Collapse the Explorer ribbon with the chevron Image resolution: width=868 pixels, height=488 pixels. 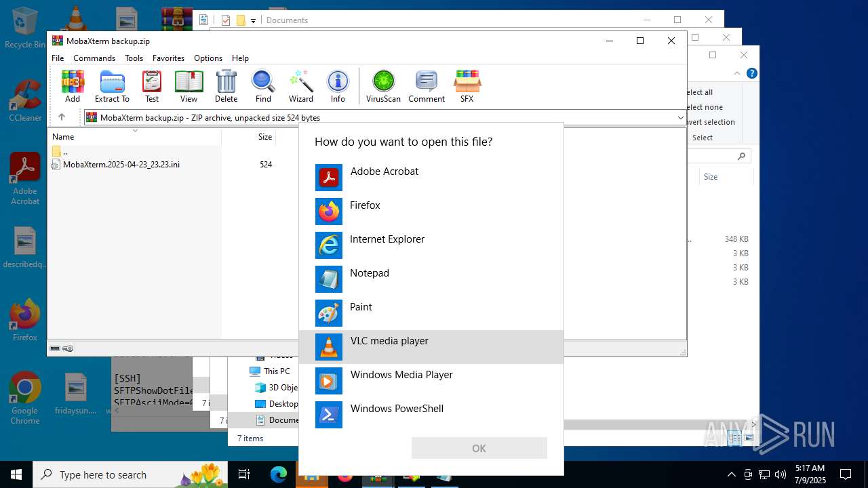(x=737, y=73)
